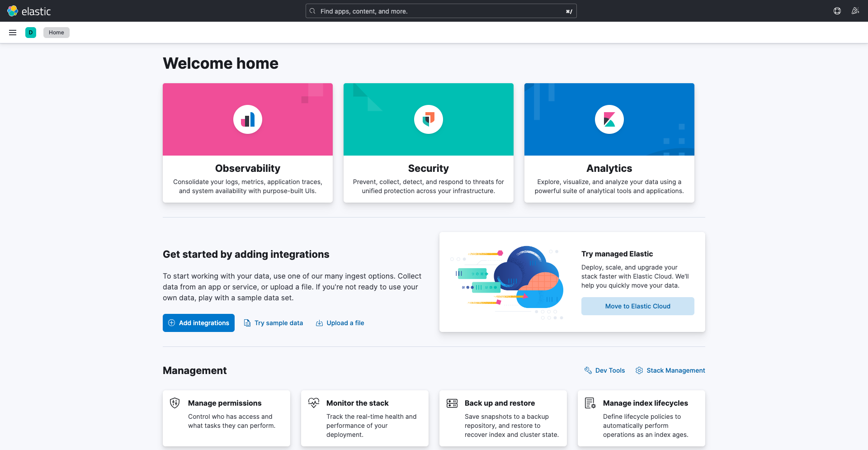Click the Monitor the stack heartbeat icon
The height and width of the screenshot is (450, 868).
tap(314, 403)
